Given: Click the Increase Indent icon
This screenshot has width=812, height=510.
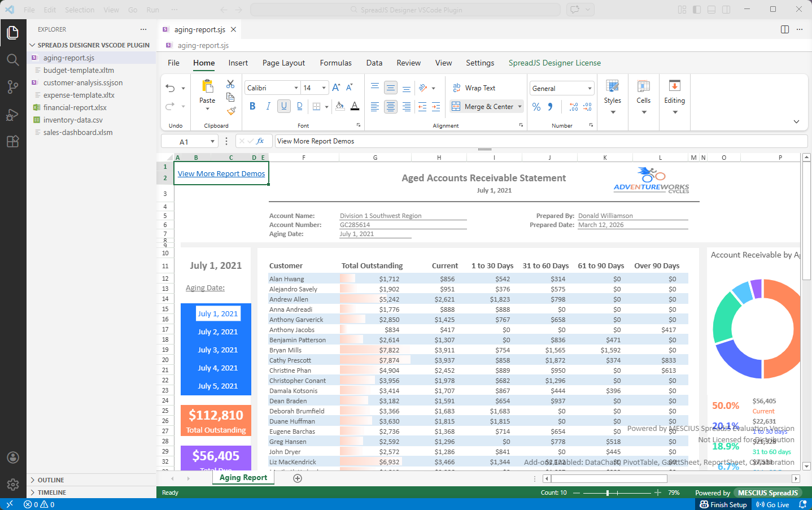Looking at the screenshot, I should click(x=436, y=106).
